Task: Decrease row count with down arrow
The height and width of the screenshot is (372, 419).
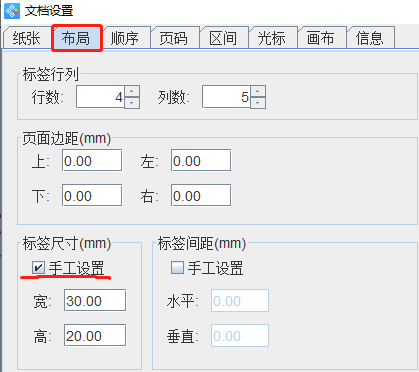Action: tap(132, 103)
